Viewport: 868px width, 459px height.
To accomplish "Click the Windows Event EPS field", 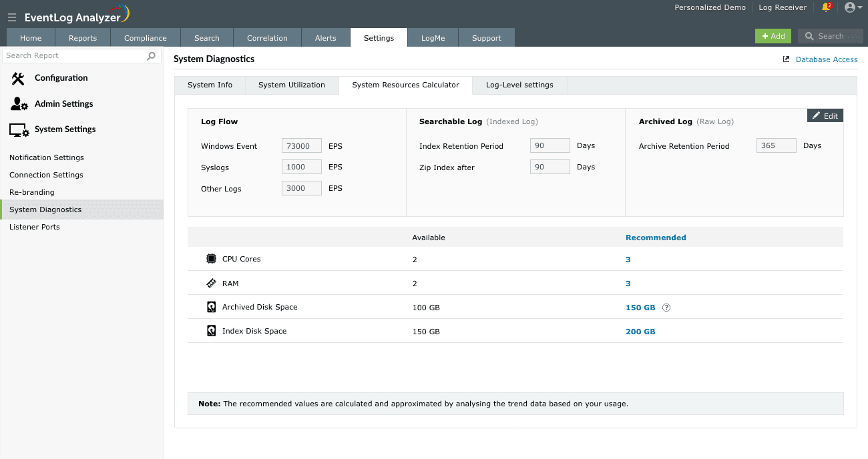I will coord(301,145).
